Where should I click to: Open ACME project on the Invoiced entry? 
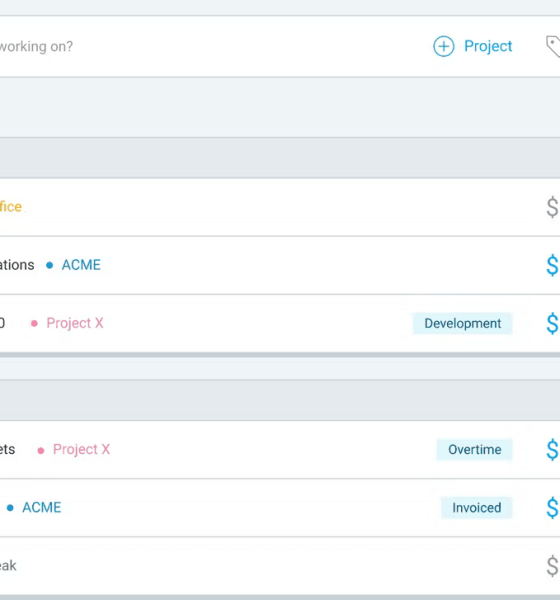click(42, 508)
